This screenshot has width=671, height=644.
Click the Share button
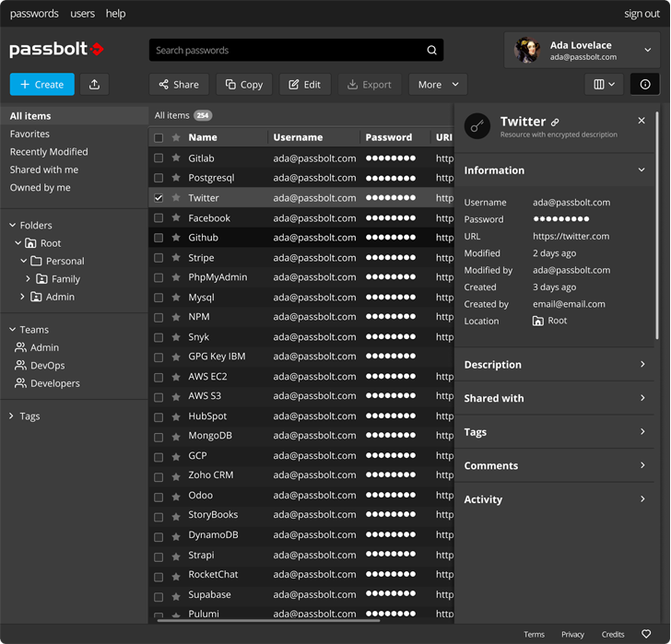pos(179,85)
